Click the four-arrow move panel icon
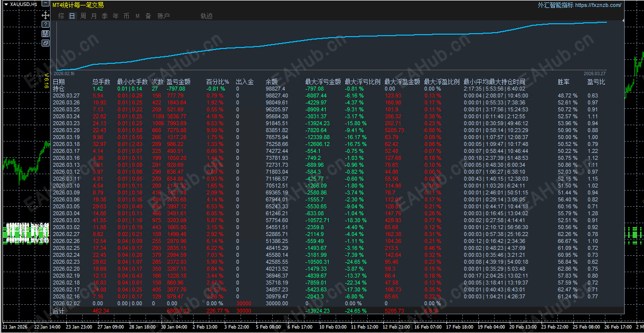The image size is (644, 333). [x=46, y=15]
